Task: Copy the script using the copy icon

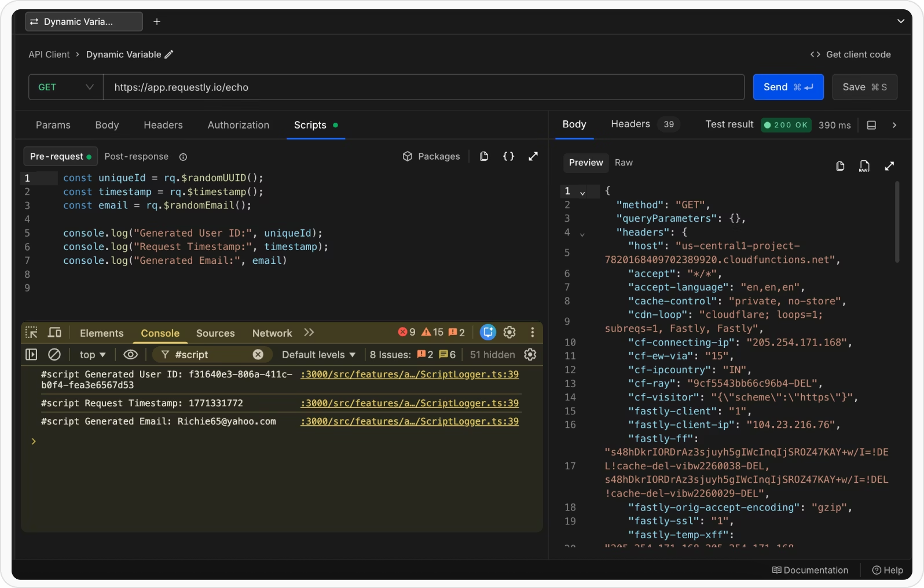Action: 484,156
